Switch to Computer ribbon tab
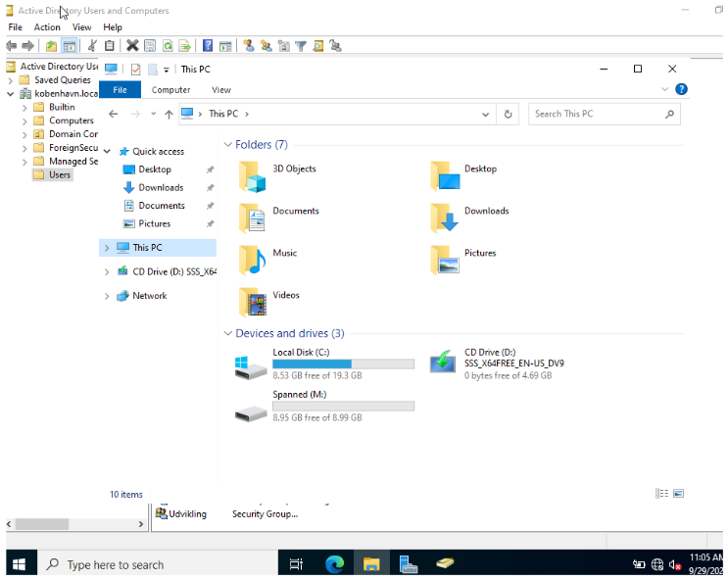This screenshot has height=580, width=728. coord(170,89)
